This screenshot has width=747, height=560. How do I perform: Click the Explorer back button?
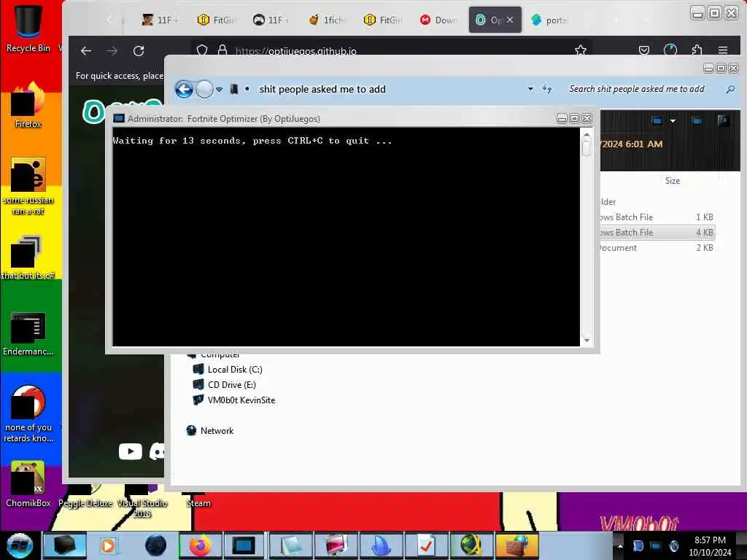click(184, 89)
